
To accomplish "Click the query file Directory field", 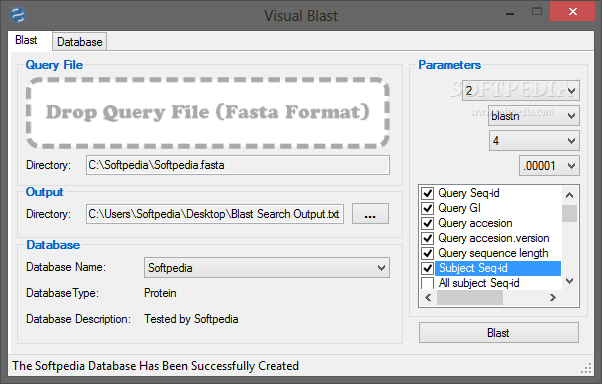I will pyautogui.click(x=238, y=165).
